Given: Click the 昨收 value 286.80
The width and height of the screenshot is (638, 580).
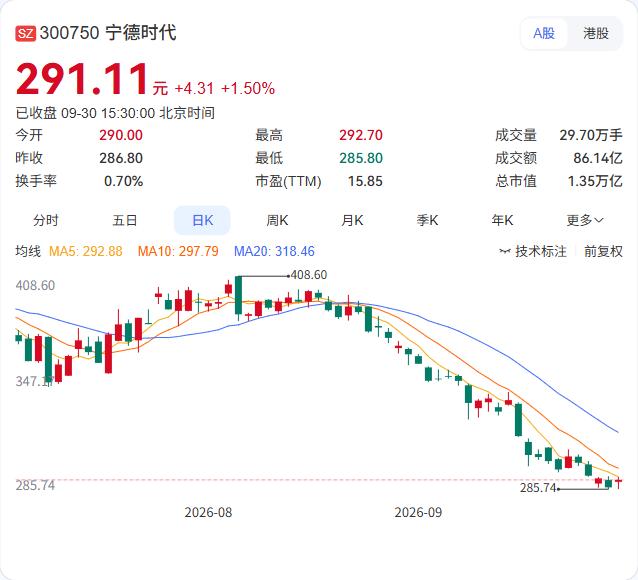Looking at the screenshot, I should pos(121,158).
